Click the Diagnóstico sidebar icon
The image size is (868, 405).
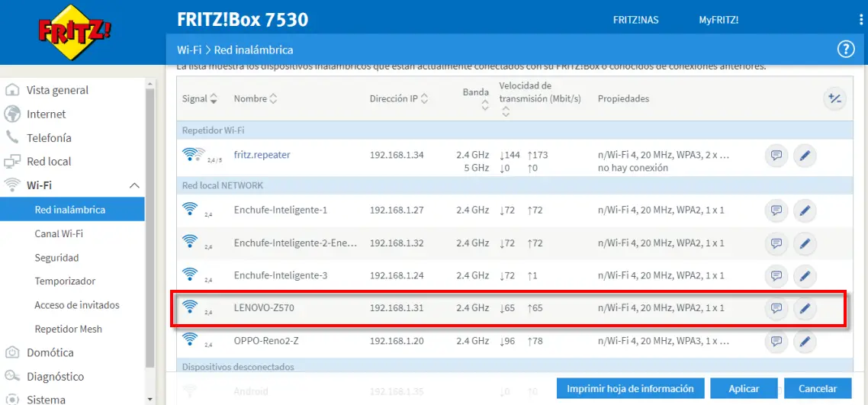point(12,376)
